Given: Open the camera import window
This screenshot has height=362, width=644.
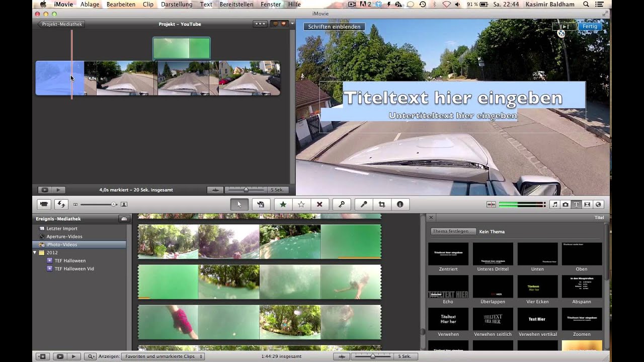Looking at the screenshot, I should pos(44,204).
